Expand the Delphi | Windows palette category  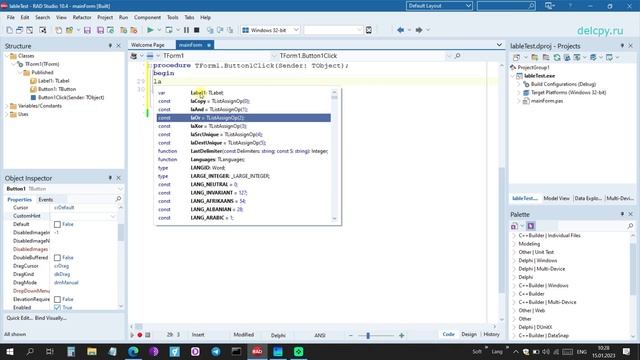click(514, 260)
